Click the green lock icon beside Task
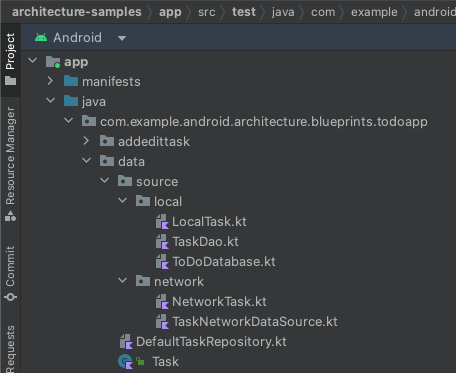The width and height of the screenshot is (456, 373). pos(140,361)
